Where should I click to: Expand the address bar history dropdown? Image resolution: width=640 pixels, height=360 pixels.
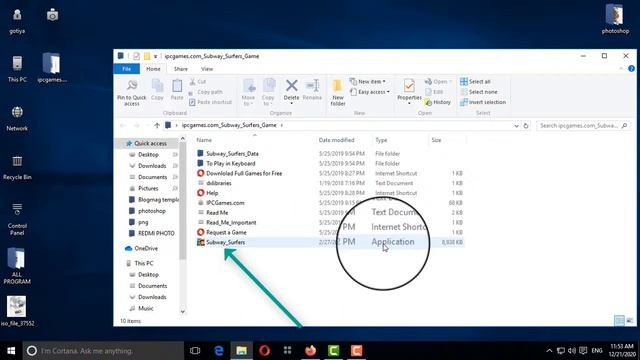(516, 126)
